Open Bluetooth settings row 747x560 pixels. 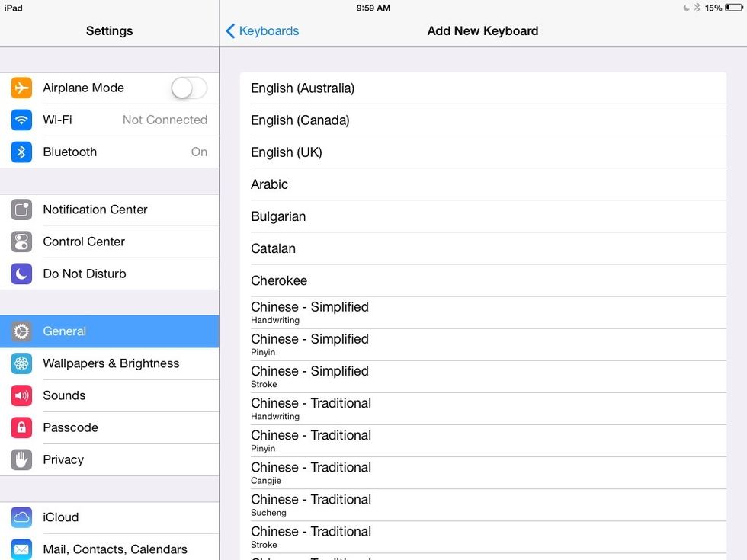110,152
